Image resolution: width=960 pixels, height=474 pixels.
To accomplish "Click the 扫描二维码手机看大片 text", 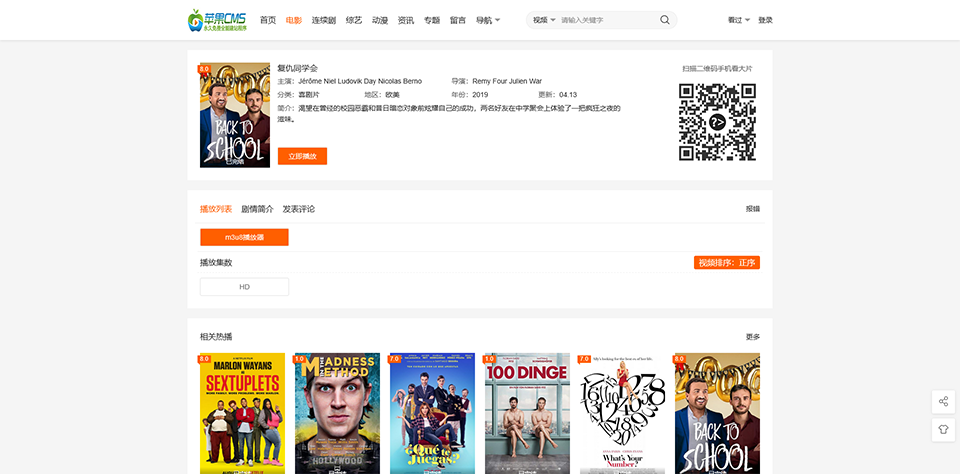I will 717,69.
